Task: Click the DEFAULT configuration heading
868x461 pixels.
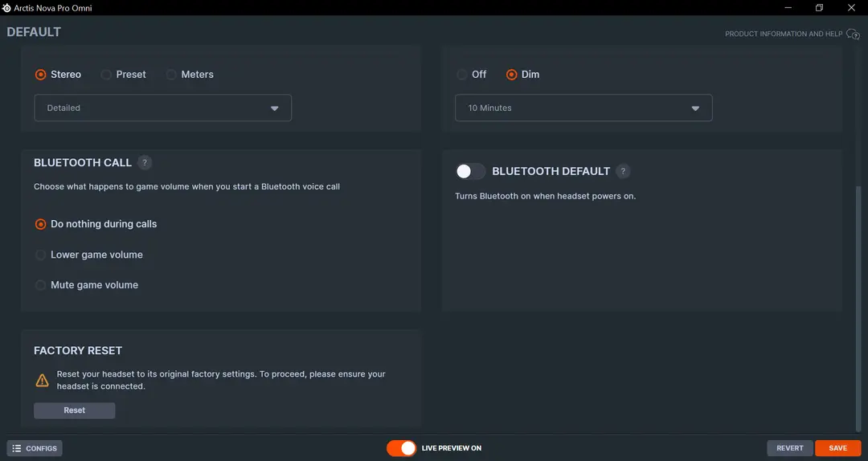Action: pyautogui.click(x=34, y=32)
